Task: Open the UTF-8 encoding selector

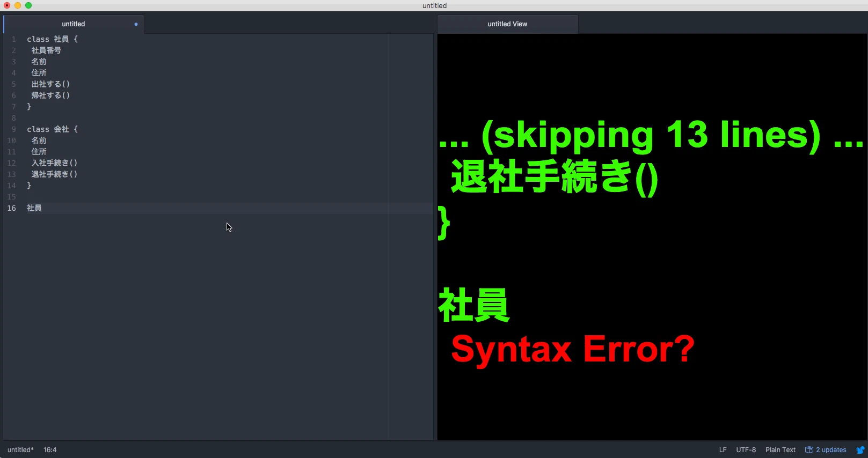Action: pos(746,450)
